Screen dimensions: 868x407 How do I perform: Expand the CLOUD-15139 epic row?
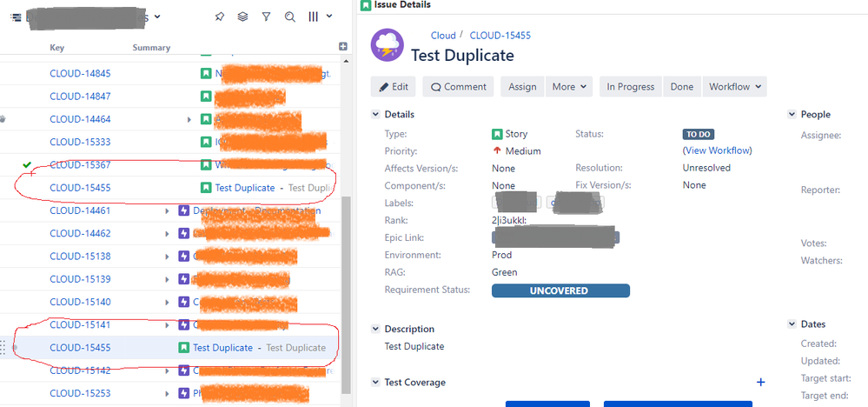pos(167,280)
